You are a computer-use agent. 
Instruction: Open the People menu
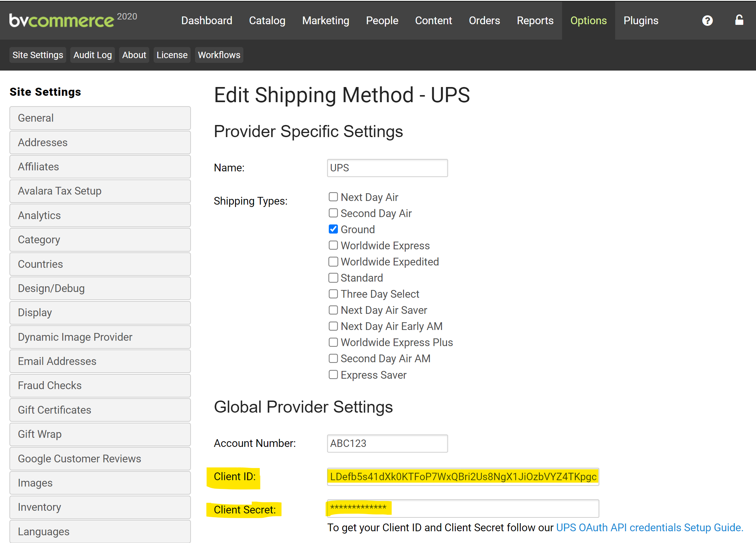tap(382, 21)
